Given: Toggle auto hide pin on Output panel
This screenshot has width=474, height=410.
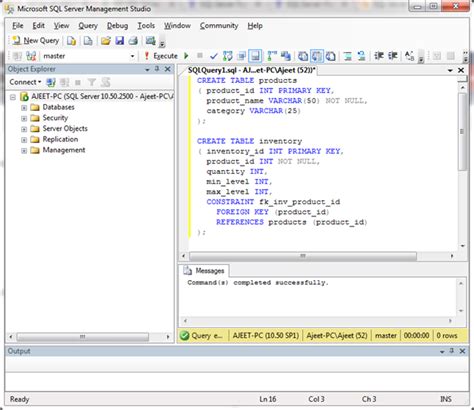Looking at the screenshot, I should [x=452, y=351].
